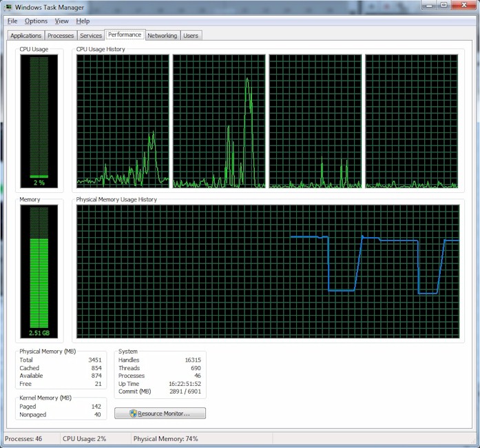Click the CPU Usage History label

point(101,49)
